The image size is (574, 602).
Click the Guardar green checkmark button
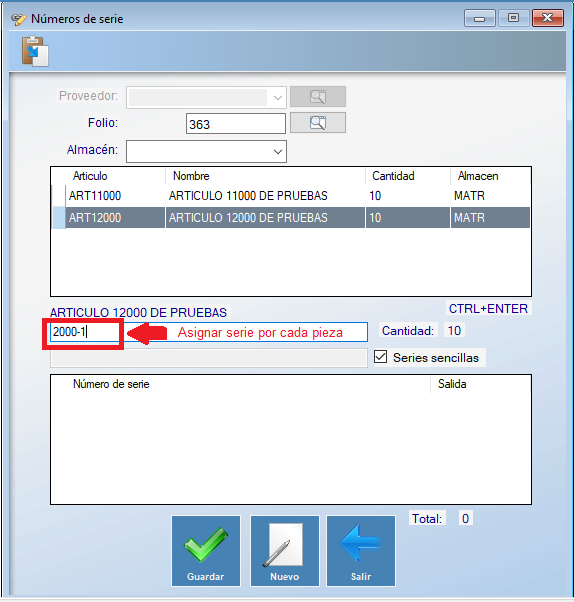[x=206, y=551]
